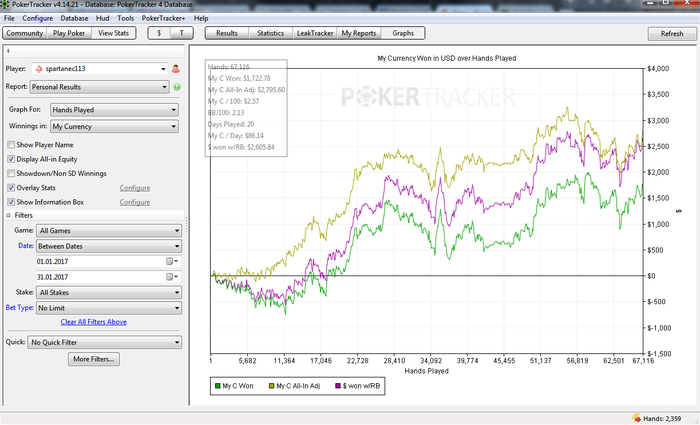The height and width of the screenshot is (425, 700).
Task: Open the File menu
Action: [x=9, y=18]
